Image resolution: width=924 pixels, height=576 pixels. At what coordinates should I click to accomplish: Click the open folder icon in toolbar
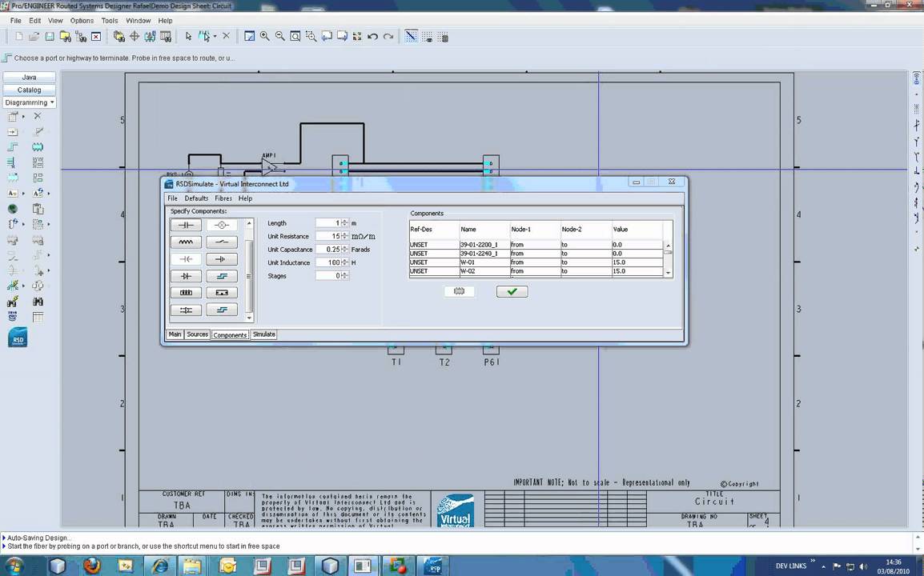(x=34, y=37)
